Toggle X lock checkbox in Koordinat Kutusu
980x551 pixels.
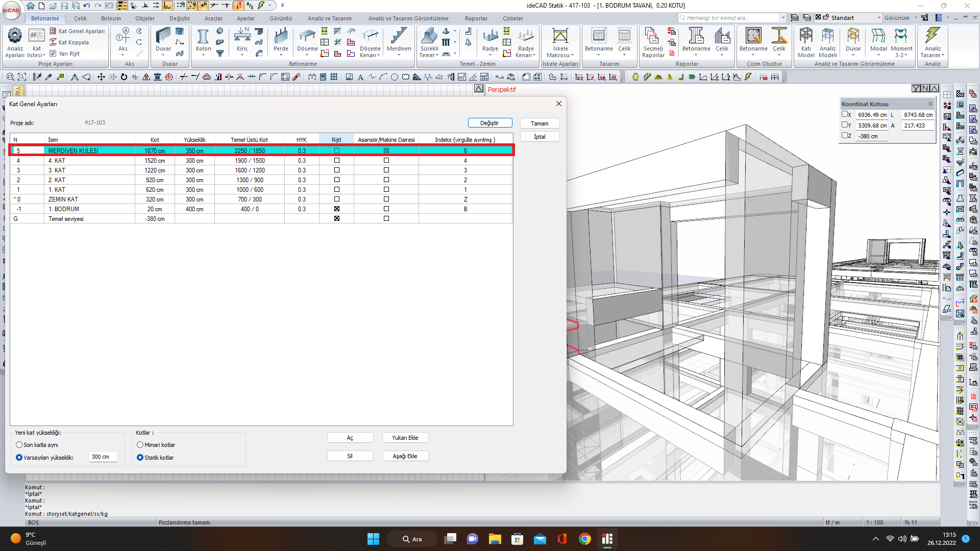(845, 114)
